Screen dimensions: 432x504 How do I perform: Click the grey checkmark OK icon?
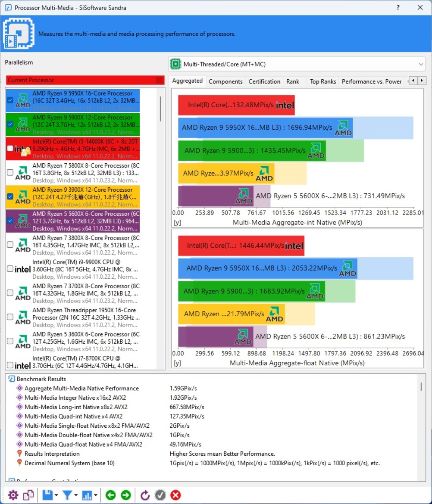point(160,495)
